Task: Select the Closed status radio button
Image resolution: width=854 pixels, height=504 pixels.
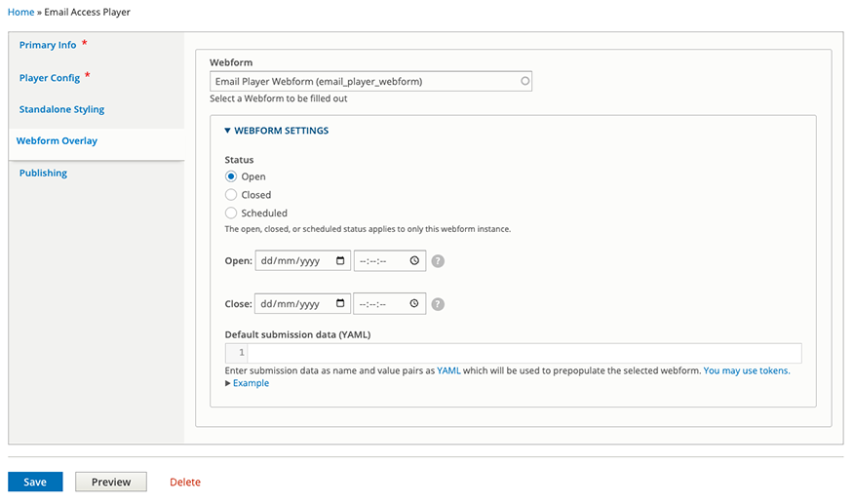Action: pyautogui.click(x=231, y=195)
